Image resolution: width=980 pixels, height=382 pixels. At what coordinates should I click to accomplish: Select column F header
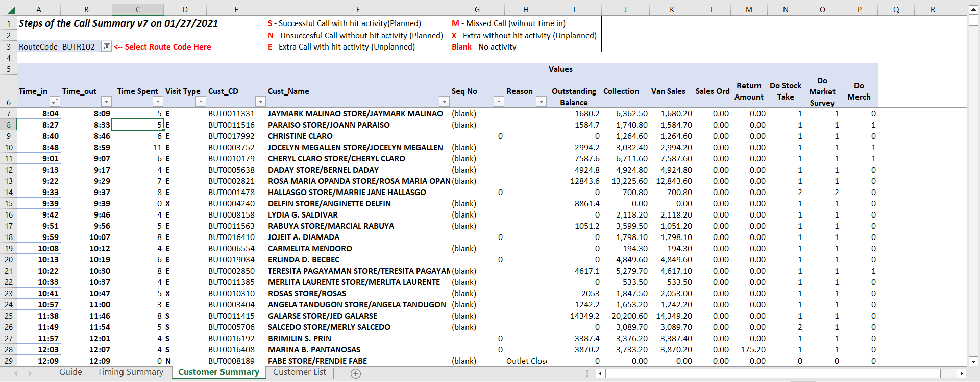pos(358,10)
